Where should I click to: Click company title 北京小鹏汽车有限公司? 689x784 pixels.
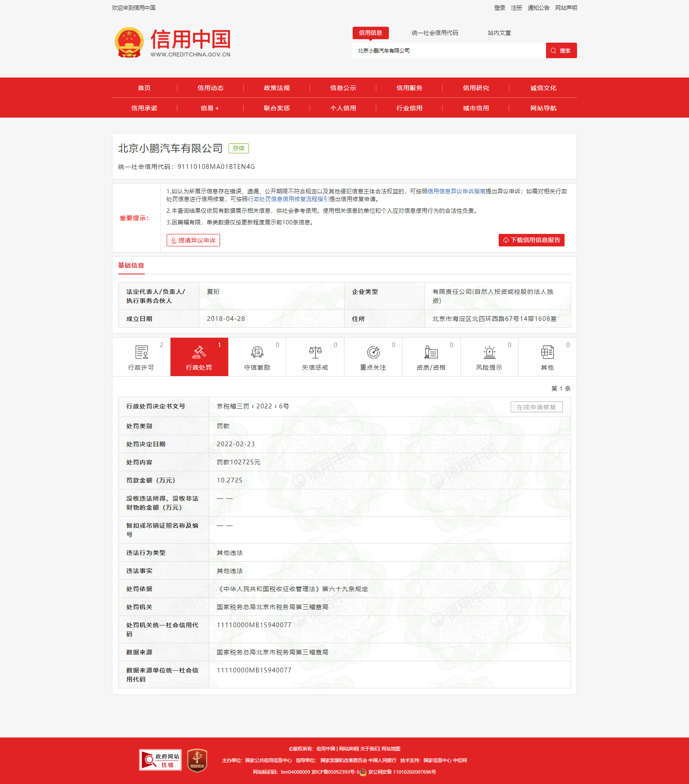[170, 148]
